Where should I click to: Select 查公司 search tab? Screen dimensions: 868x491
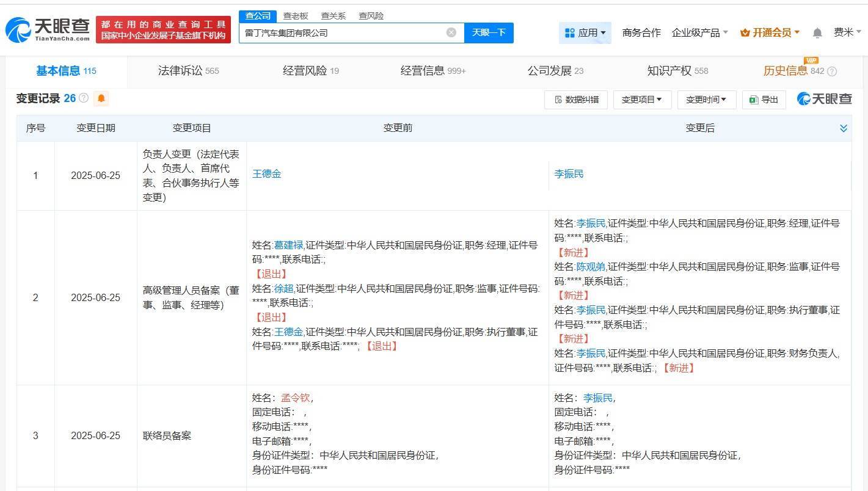pos(257,16)
